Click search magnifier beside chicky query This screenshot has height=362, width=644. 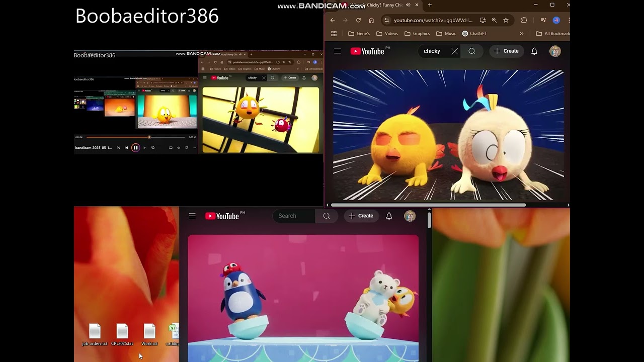pyautogui.click(x=472, y=51)
